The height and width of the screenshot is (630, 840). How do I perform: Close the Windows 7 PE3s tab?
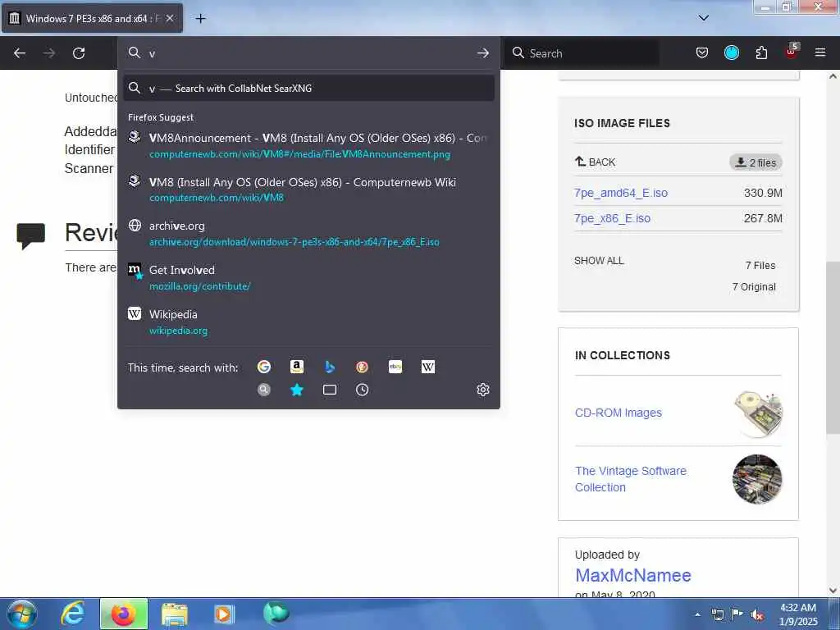pyautogui.click(x=170, y=18)
